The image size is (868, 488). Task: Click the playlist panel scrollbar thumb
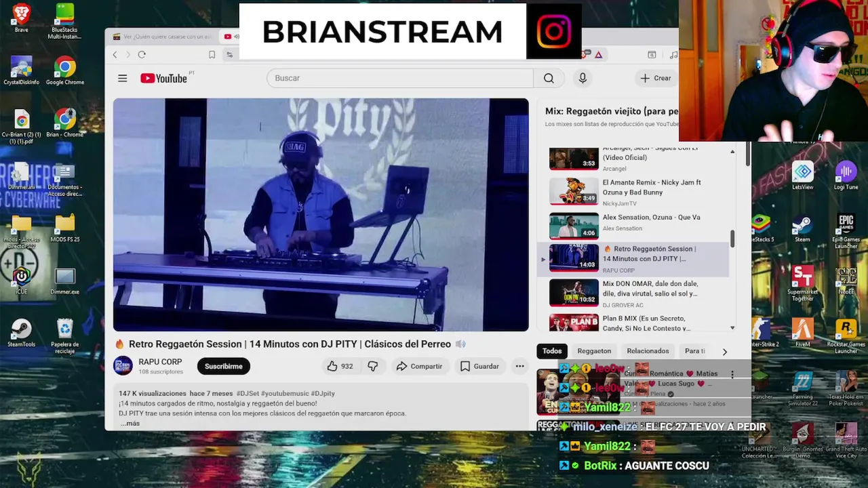(x=732, y=239)
